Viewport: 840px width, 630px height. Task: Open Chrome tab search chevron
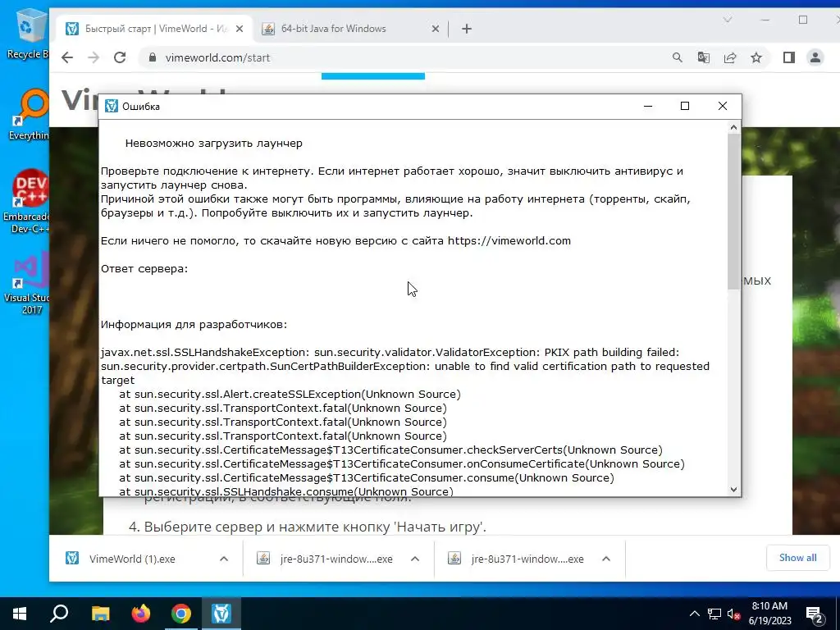pyautogui.click(x=727, y=20)
